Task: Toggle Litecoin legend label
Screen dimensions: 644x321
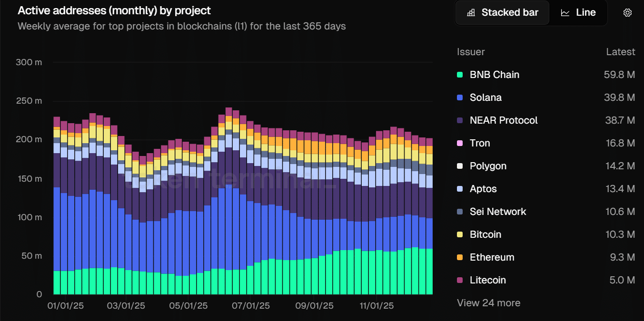Action: click(x=488, y=280)
